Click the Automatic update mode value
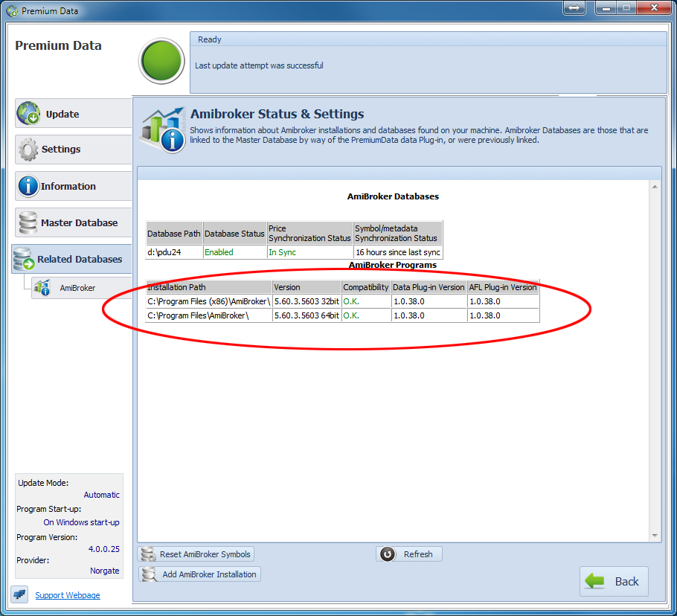 (101, 495)
